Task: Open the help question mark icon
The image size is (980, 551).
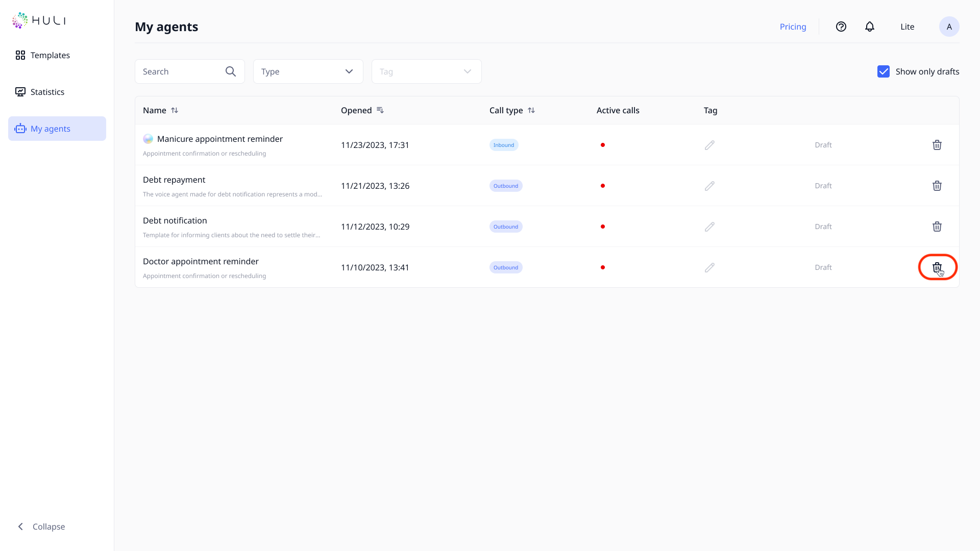Action: point(841,27)
